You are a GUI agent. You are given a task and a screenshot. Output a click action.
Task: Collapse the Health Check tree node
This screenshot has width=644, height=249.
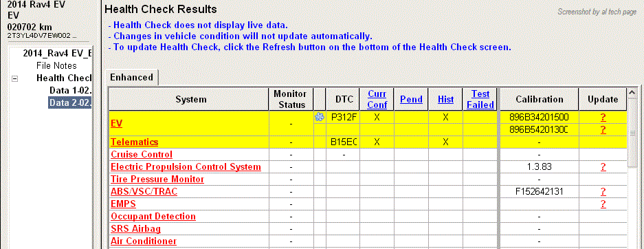[15, 78]
